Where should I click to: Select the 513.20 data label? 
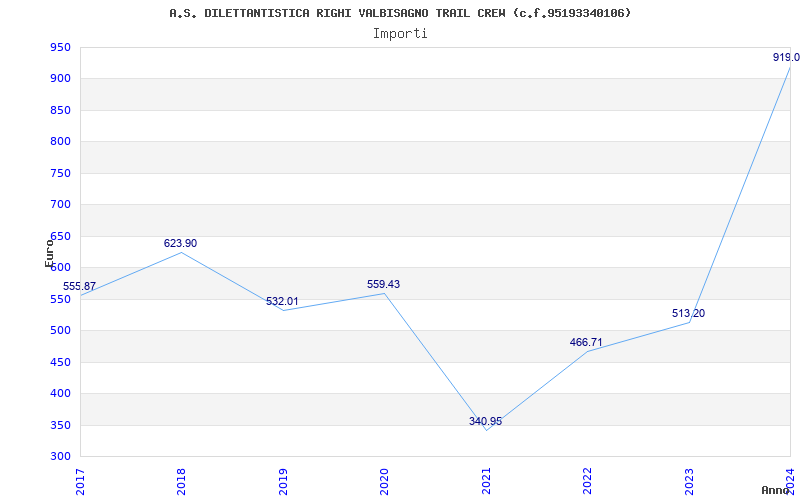pos(688,313)
